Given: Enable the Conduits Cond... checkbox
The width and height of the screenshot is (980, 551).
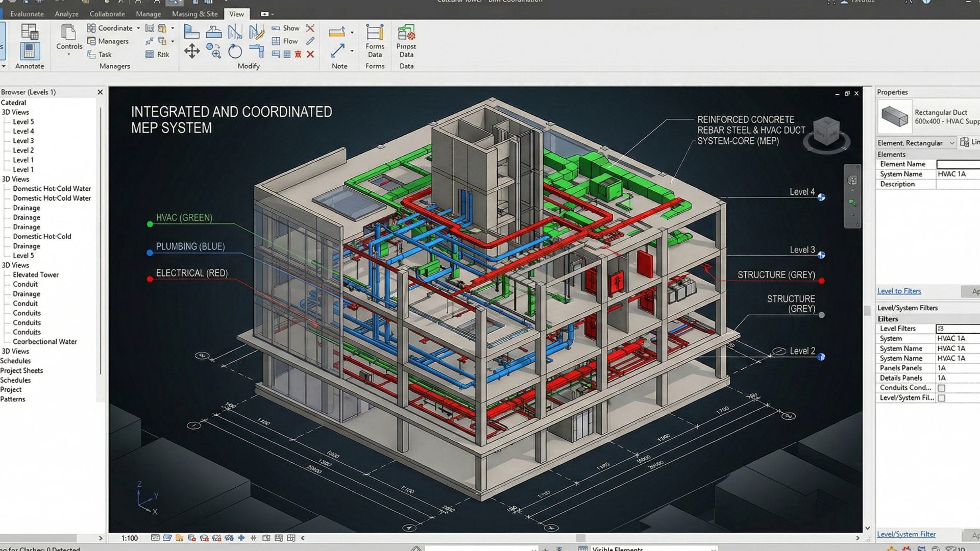Looking at the screenshot, I should 941,388.
